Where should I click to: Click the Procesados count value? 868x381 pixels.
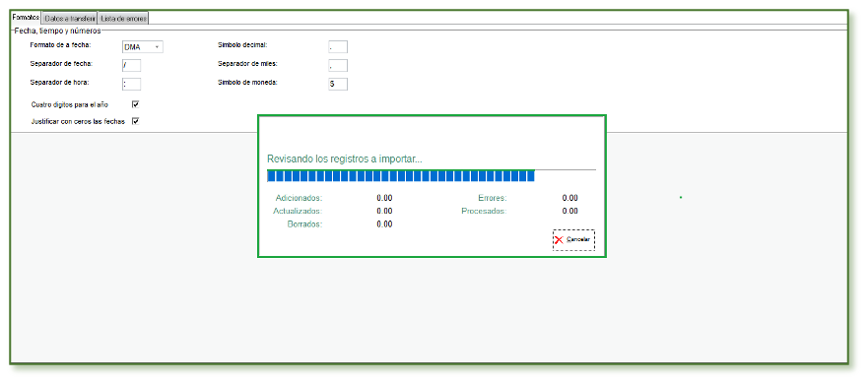point(569,212)
